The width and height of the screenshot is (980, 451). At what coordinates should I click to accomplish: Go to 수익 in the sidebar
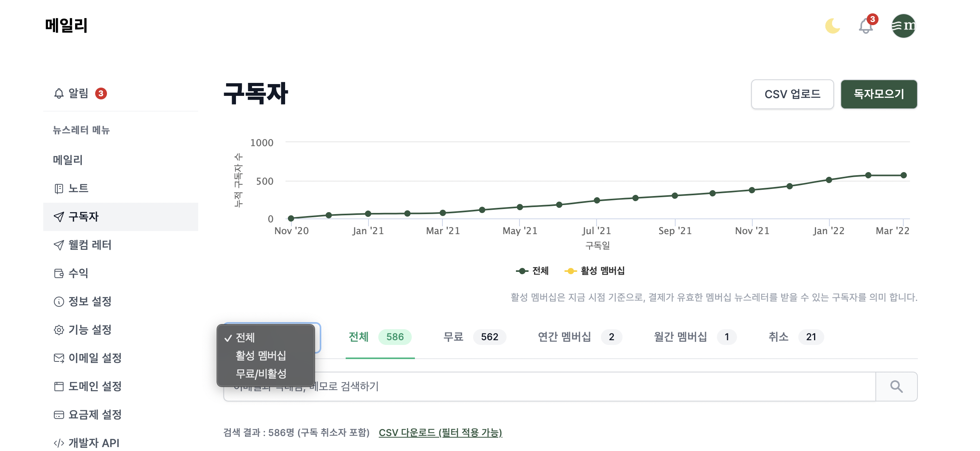[x=78, y=273]
